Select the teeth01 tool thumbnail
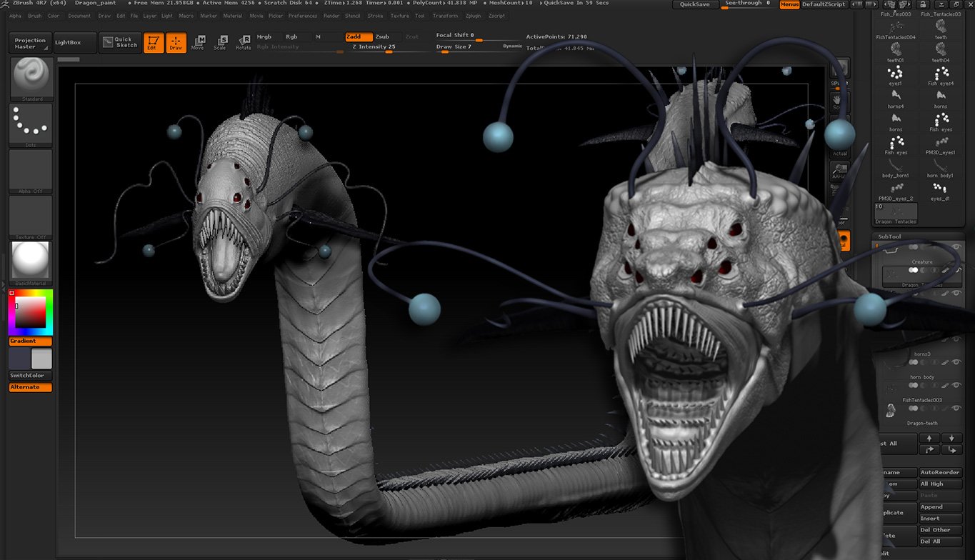The width and height of the screenshot is (975, 560). (x=896, y=51)
